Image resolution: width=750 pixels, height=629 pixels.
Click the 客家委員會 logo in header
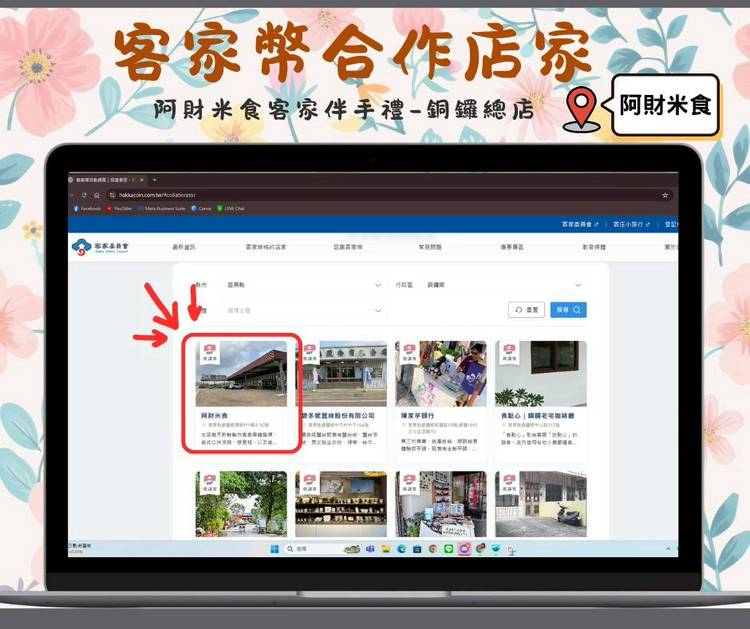pos(100,246)
